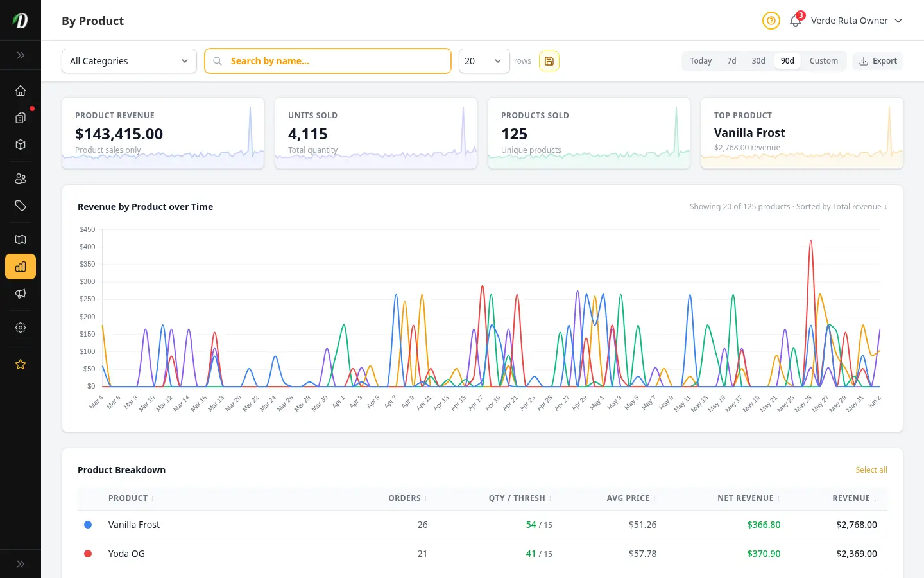Viewport: 924px width, 578px height.
Task: Open the marketing megaphone icon
Action: [21, 293]
